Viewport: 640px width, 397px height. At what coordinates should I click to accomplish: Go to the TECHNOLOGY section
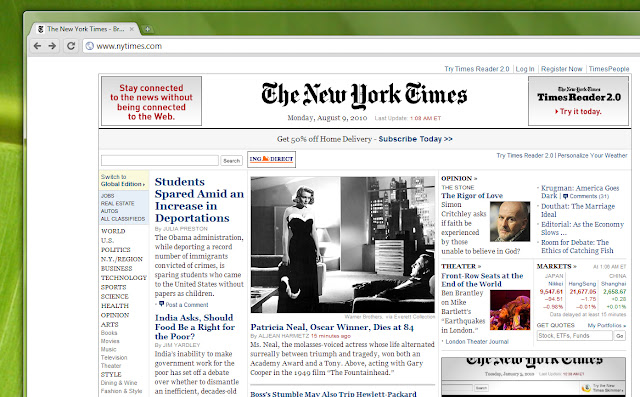124,278
